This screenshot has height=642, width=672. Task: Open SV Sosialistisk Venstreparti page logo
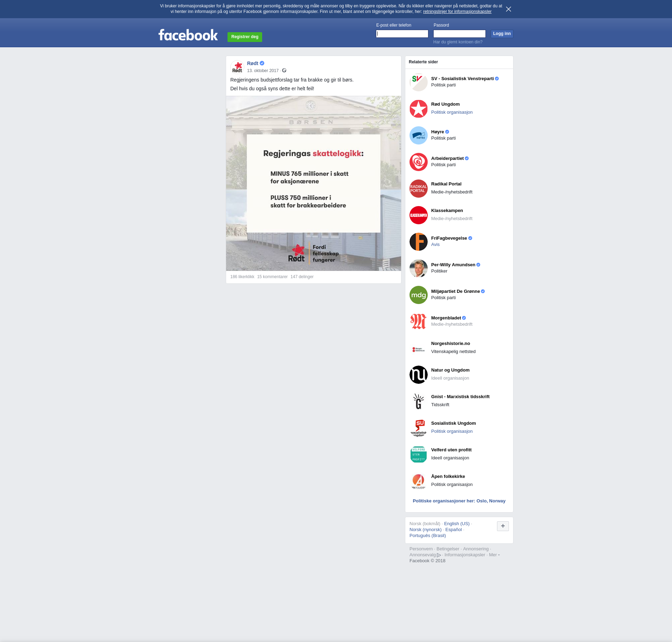coord(418,82)
